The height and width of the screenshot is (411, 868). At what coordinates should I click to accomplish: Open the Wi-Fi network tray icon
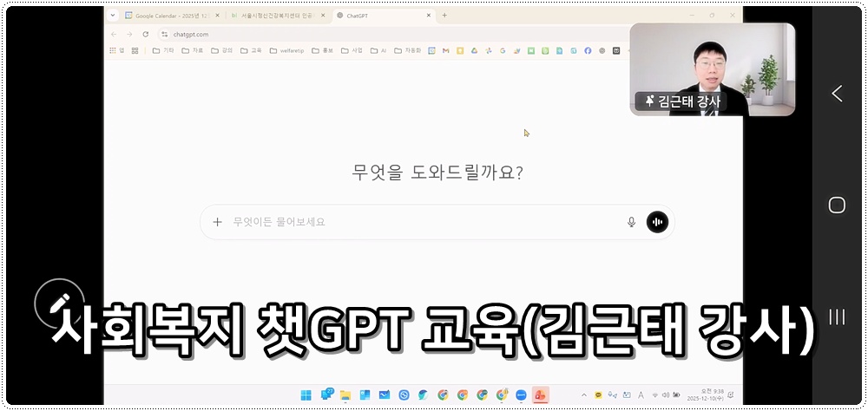click(655, 395)
